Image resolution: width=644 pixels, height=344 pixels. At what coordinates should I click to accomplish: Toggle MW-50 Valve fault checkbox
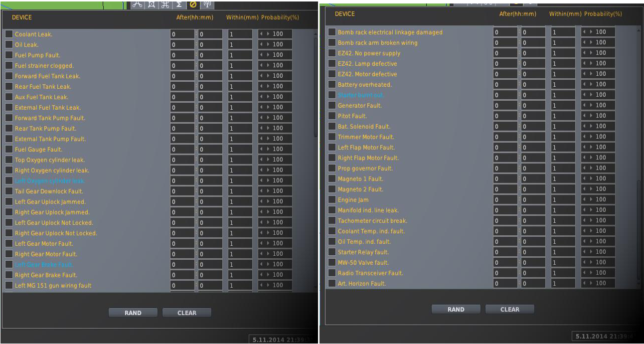pos(332,262)
